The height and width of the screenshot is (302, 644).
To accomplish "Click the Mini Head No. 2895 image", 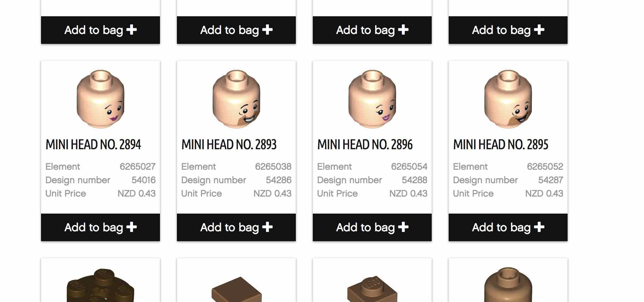I will [x=508, y=99].
